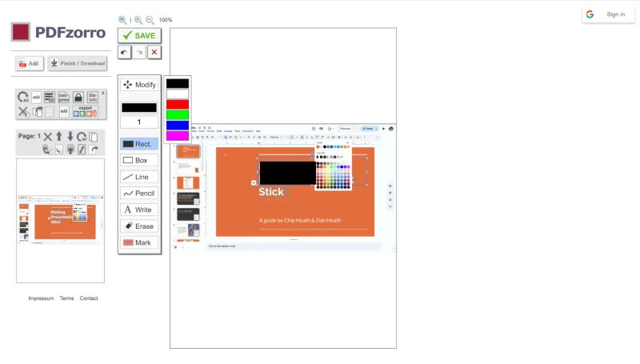Select the Box tool
The image size is (640, 364).
(139, 160)
